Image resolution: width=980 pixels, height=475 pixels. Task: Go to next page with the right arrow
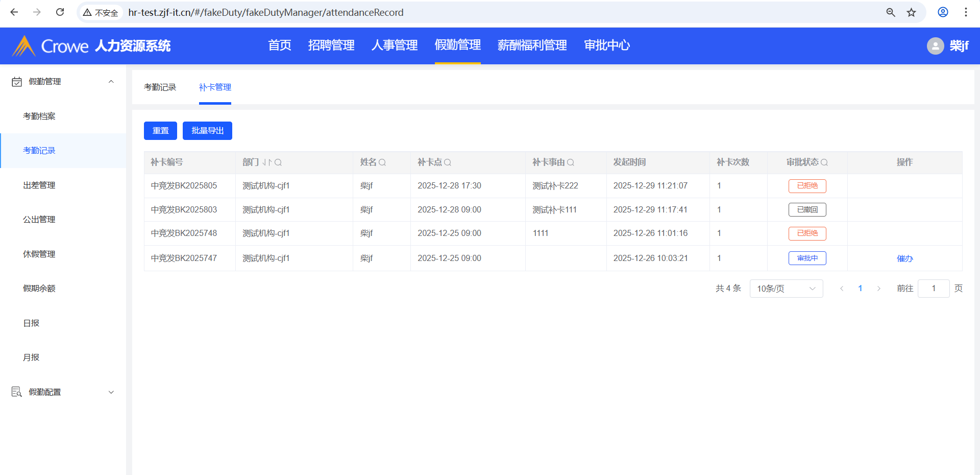(x=878, y=289)
